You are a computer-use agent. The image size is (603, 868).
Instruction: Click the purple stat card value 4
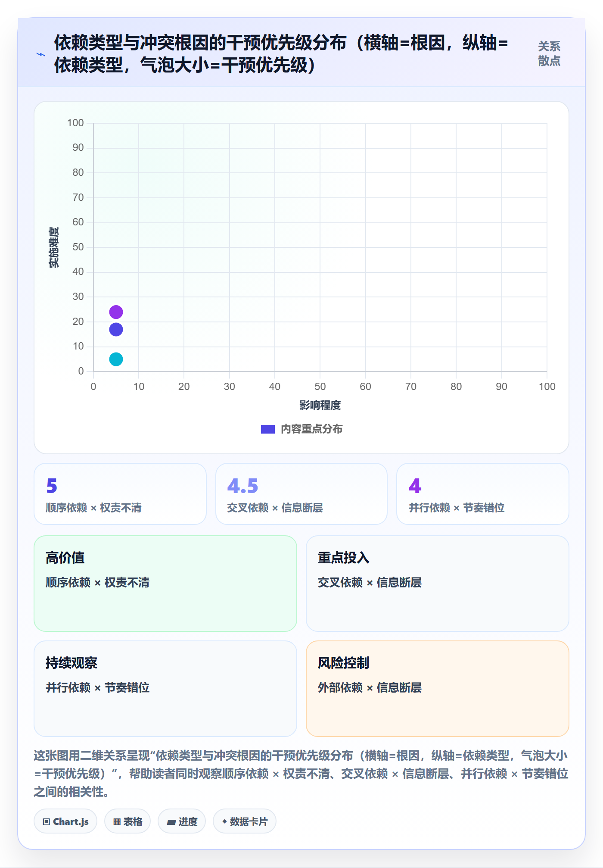click(x=415, y=486)
